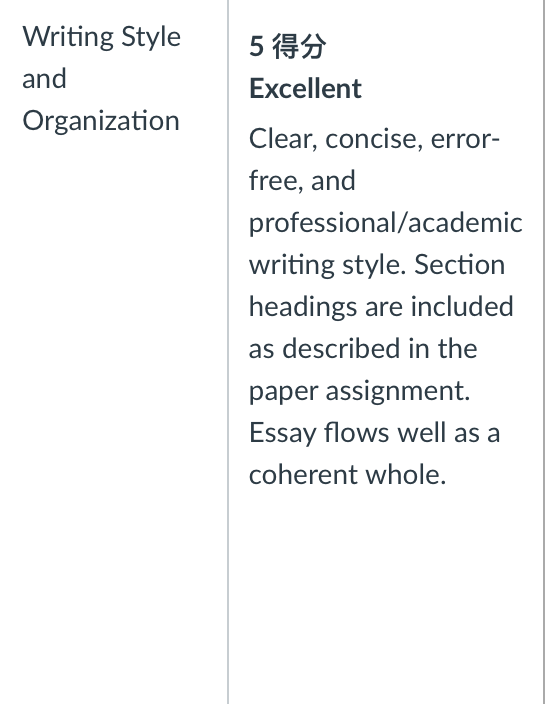Screen dimensions: 546x704
Task: Click the 'as described in the' text line
Action: 363,349
